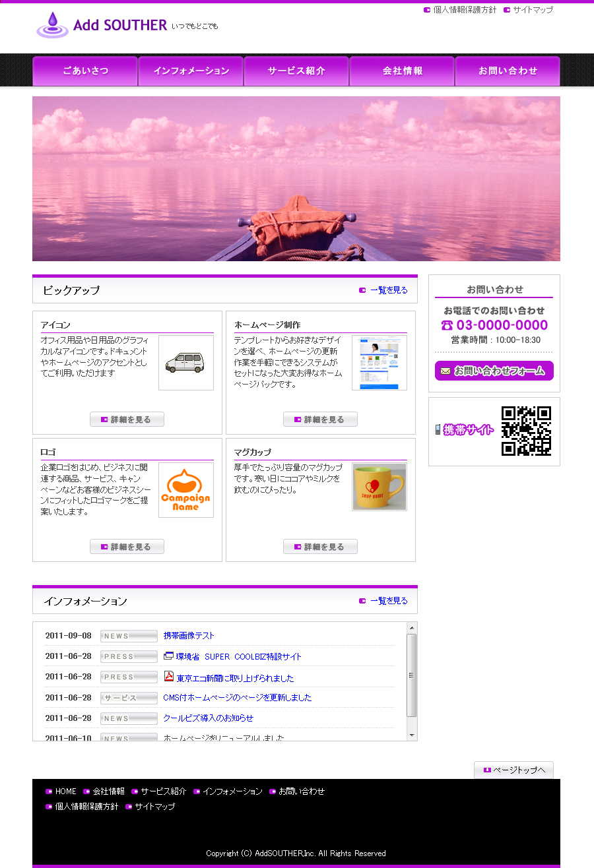Open the 携帯画像テスト news link
Viewport: 594px width, 868px height.
(x=189, y=636)
